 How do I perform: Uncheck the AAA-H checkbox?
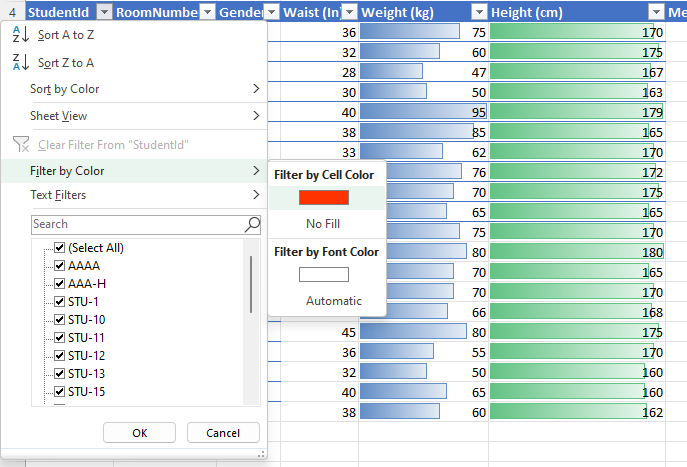tap(60, 283)
